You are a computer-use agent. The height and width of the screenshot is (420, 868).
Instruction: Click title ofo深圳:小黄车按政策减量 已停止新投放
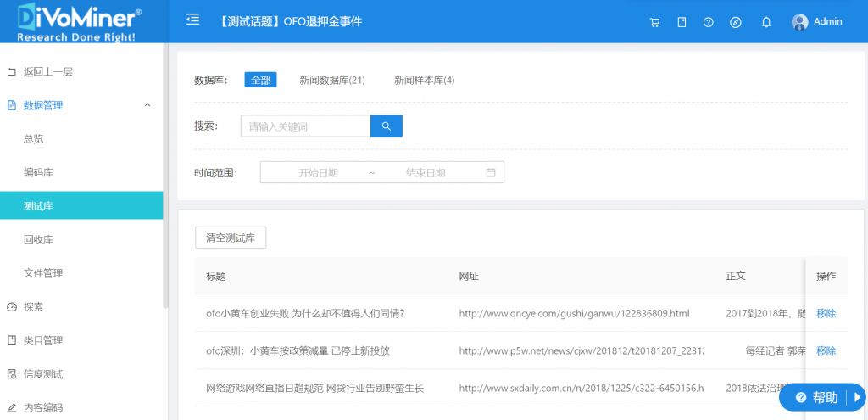click(x=298, y=350)
